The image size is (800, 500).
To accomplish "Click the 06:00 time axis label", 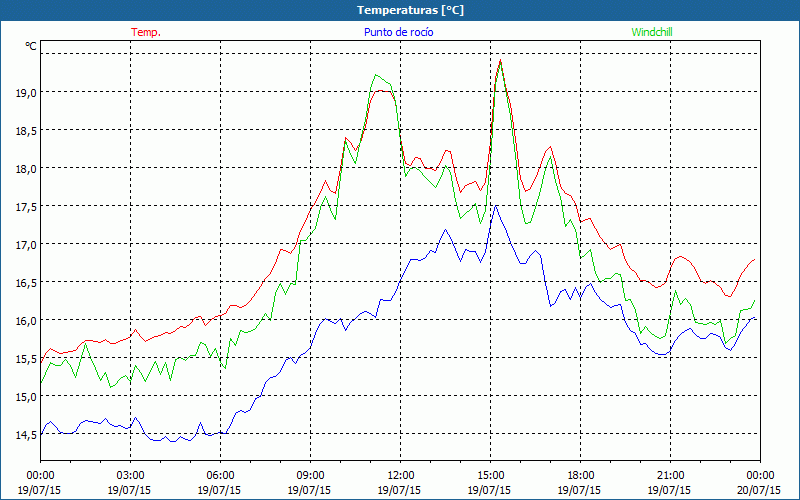I will (220, 476).
